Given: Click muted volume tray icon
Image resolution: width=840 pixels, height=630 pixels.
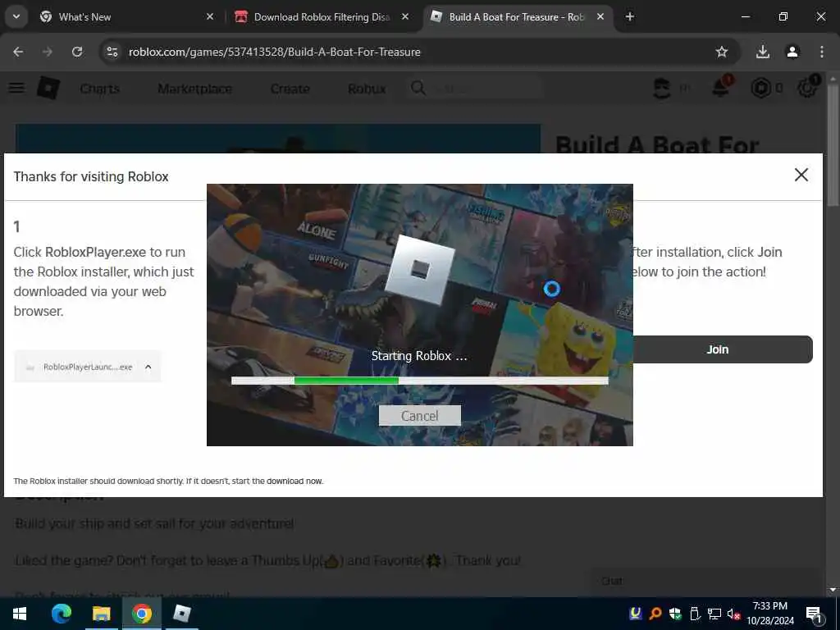Looking at the screenshot, I should tap(733, 614).
